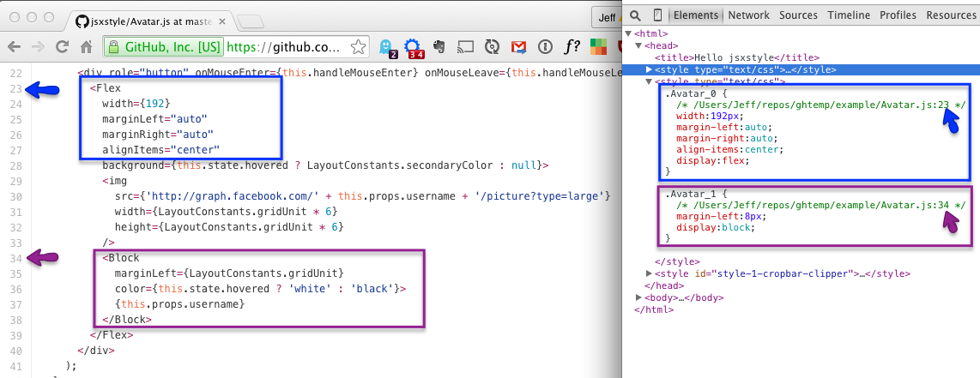This screenshot has width=980, height=378.
Task: Click the align-items:center declaration
Action: (730, 150)
